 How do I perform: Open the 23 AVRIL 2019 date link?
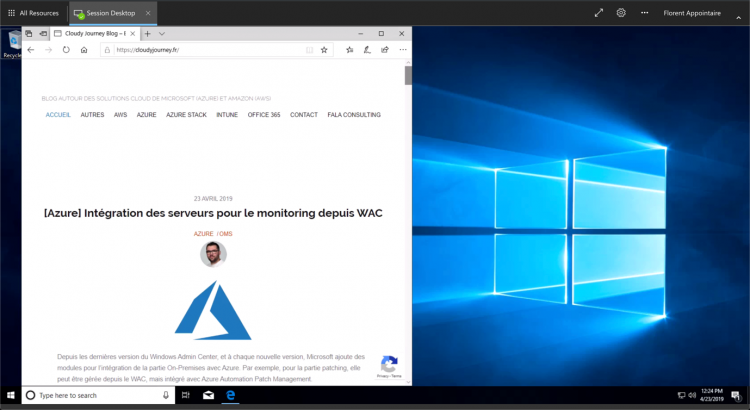[213, 199]
